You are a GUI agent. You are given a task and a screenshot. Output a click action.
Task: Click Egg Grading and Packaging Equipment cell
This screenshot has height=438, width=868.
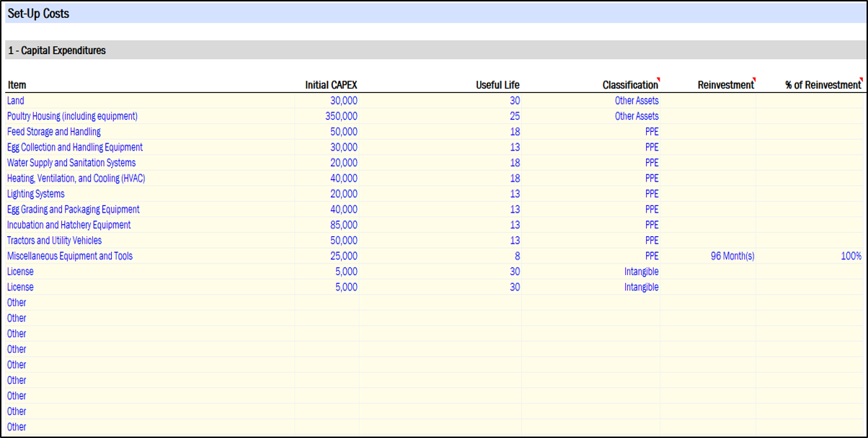coord(150,210)
